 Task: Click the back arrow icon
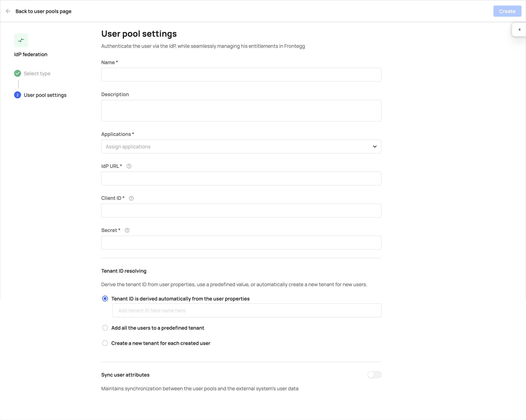tap(8, 11)
